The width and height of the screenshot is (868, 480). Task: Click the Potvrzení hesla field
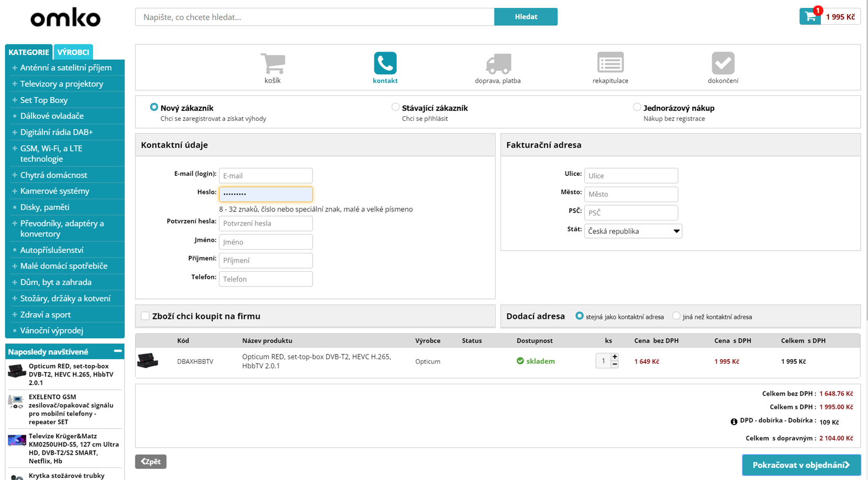[266, 224]
